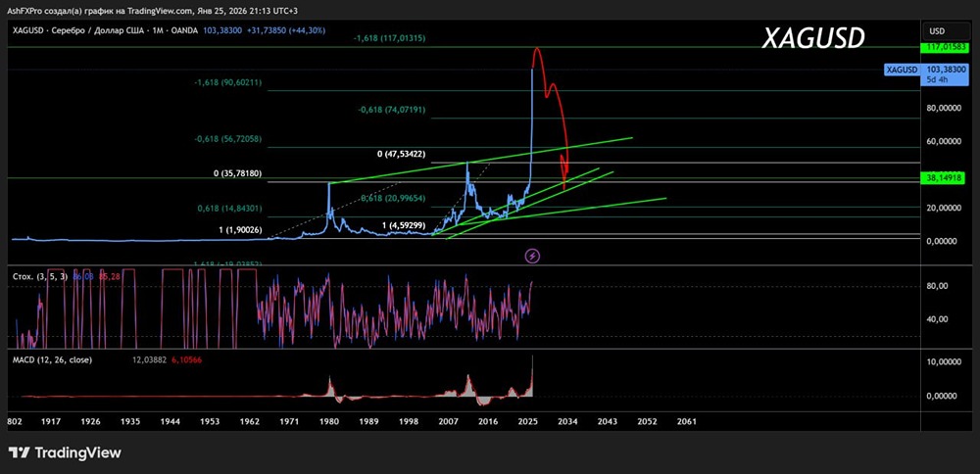The width and height of the screenshot is (980, 474).
Task: Select the blue XAGUSD price scale tag
Action: [902, 70]
